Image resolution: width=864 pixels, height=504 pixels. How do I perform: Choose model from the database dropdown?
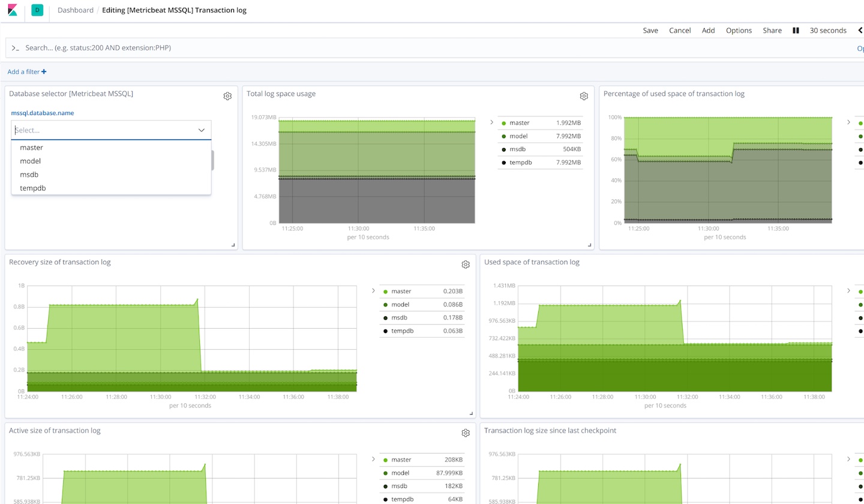[x=111, y=161]
